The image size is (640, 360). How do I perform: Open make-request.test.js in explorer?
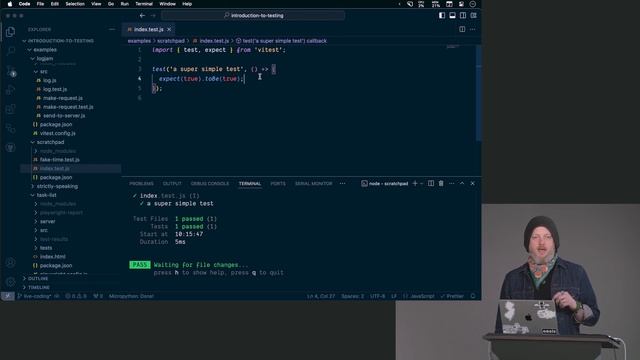[68, 107]
